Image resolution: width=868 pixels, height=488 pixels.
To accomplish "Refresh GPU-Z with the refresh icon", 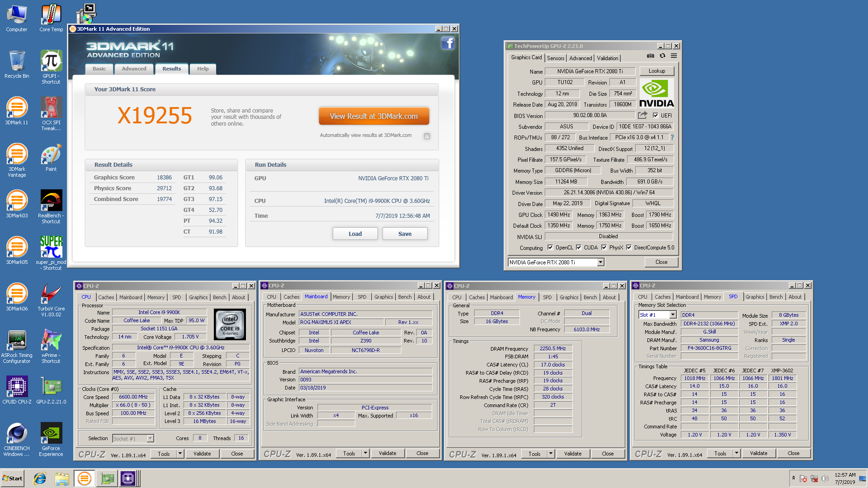I will click(662, 56).
